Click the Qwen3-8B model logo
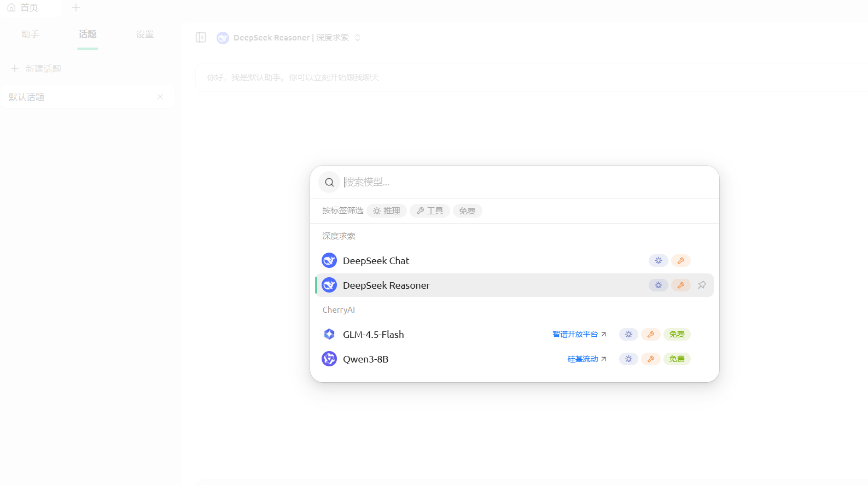This screenshot has width=868, height=485. tap(329, 359)
